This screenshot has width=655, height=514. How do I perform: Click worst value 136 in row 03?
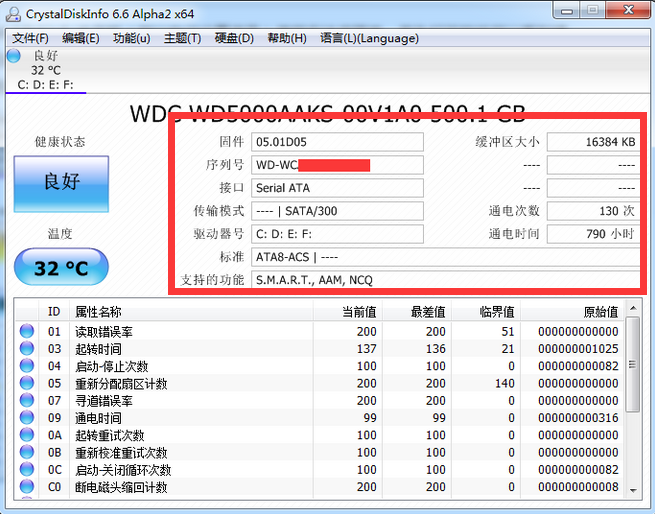[x=435, y=349]
